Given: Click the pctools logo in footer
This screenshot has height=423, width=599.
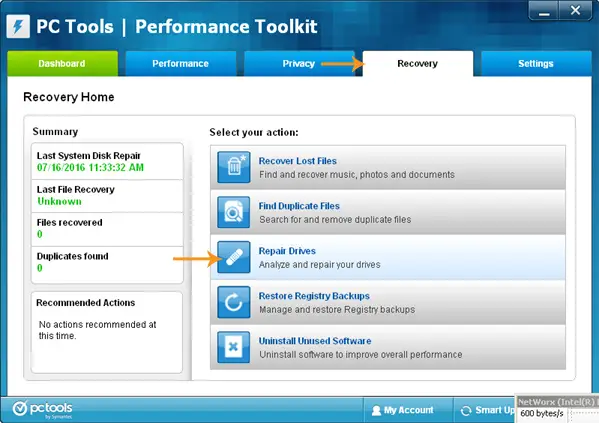Looking at the screenshot, I should point(42,409).
